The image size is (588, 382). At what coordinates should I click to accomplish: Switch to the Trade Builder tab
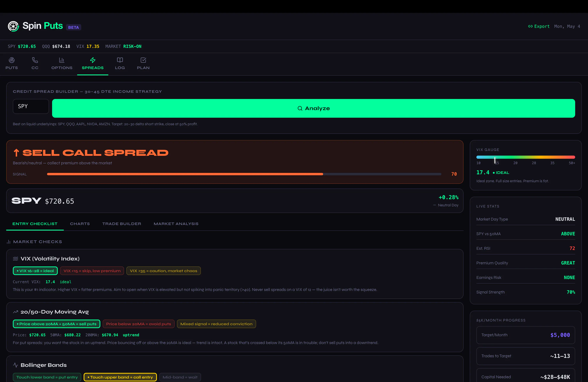click(x=122, y=224)
